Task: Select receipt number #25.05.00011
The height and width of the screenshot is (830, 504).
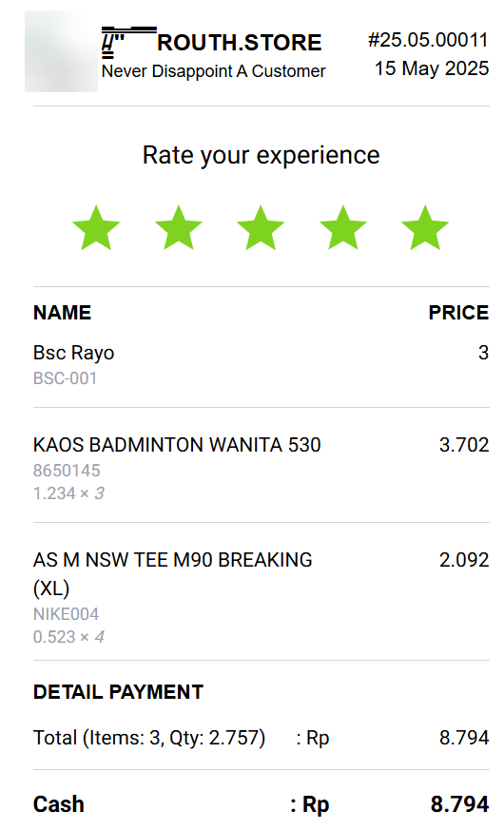Action: [x=428, y=40]
